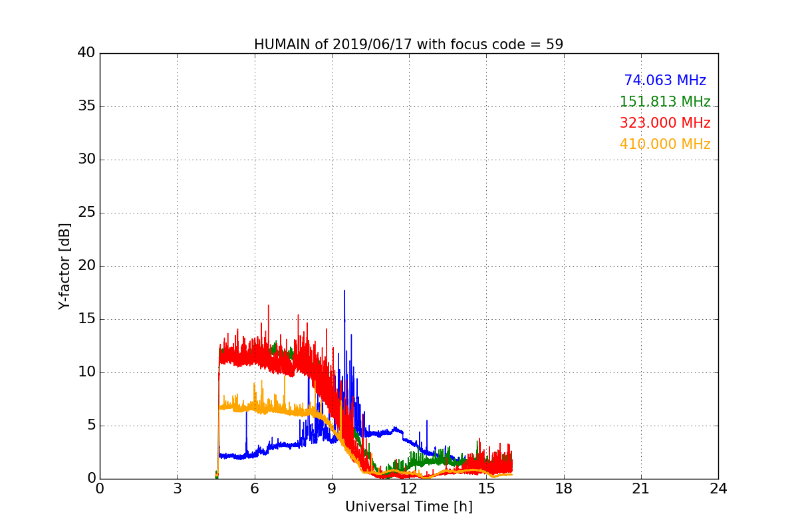Viewport: 798px width, 532px height.
Task: Click the y-axis tick label 30
Action: [86, 160]
